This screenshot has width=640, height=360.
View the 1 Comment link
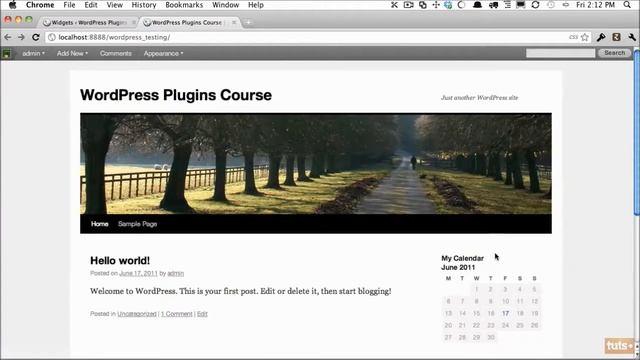pyautogui.click(x=176, y=313)
